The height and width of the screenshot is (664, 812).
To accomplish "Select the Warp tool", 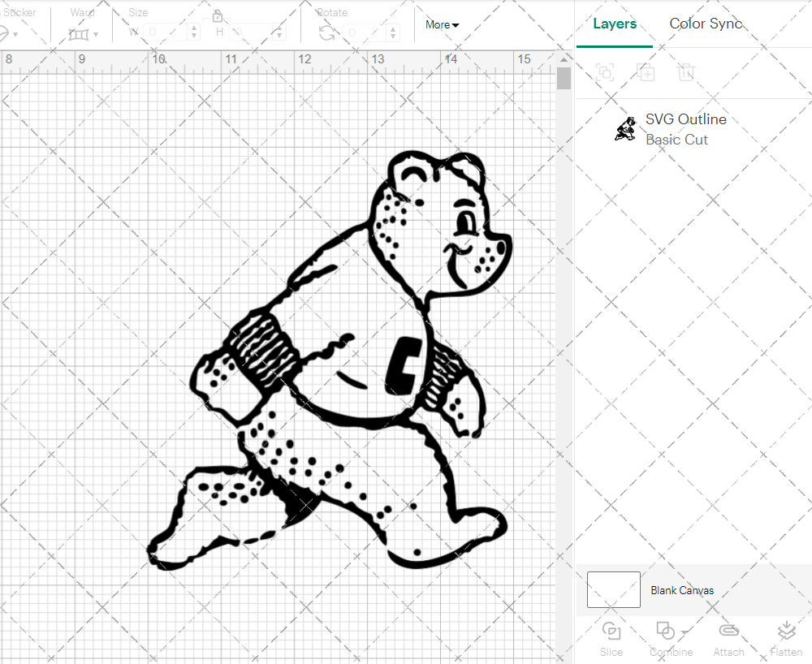I will 80,32.
